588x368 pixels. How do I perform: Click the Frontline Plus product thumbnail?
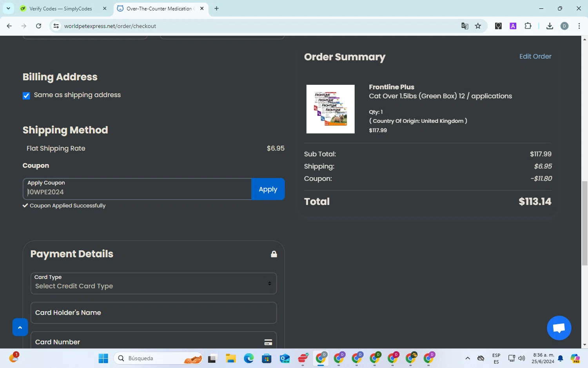point(330,109)
